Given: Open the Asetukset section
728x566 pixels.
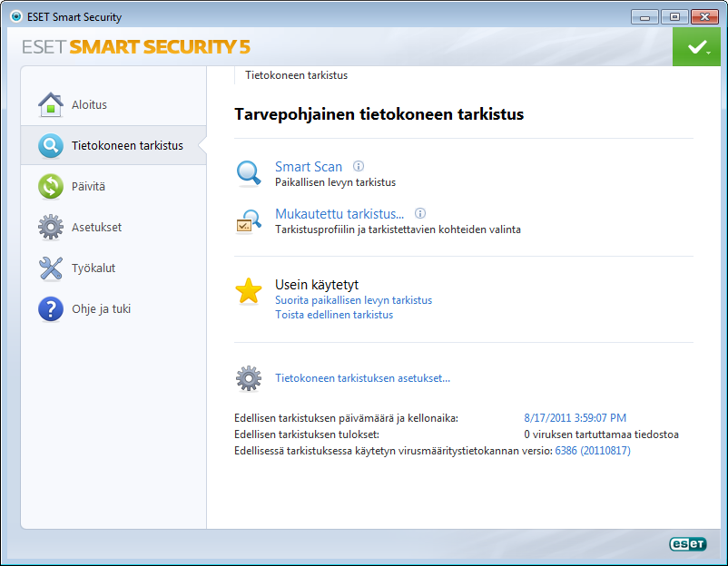Looking at the screenshot, I should click(x=113, y=228).
